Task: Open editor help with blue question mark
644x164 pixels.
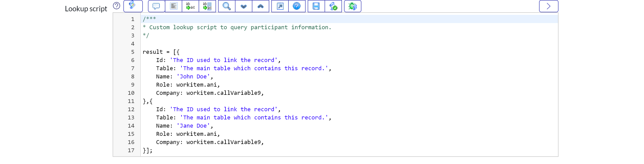Action: coord(297,6)
